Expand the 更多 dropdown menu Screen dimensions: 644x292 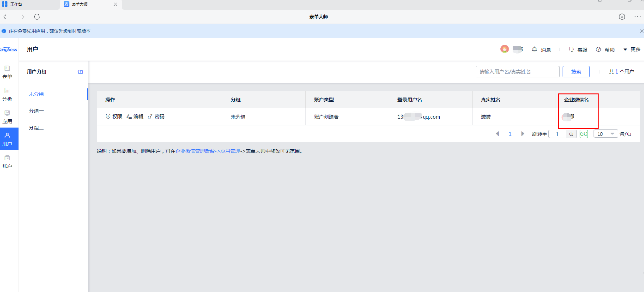coord(632,49)
